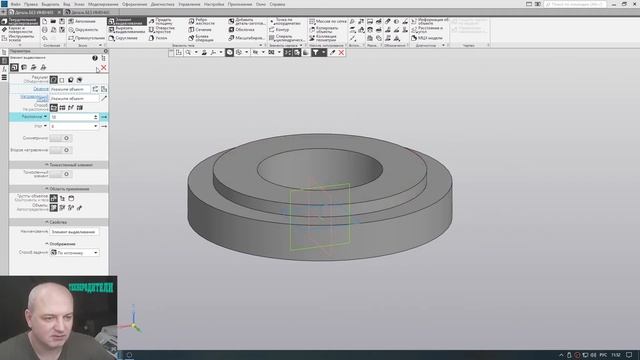The width and height of the screenshot is (640, 360).
Task: Toggle the Second direction switch
Action: tap(61, 150)
